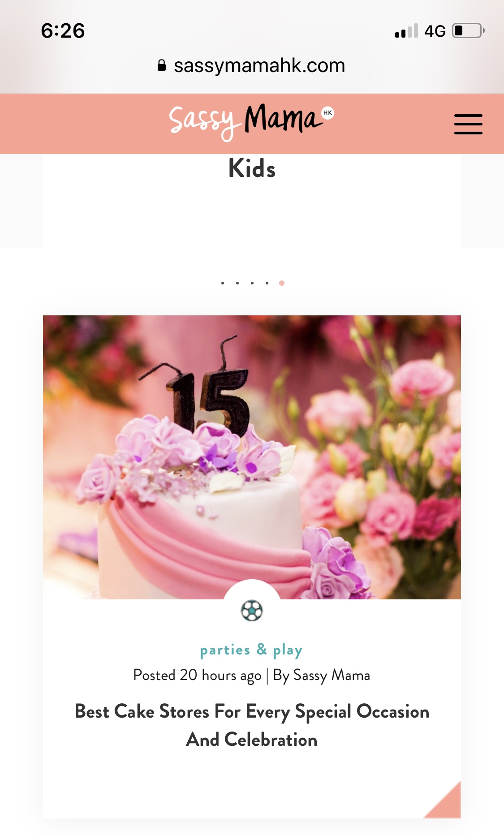The image size is (504, 835).
Task: Open the hamburger navigation menu
Action: [x=468, y=124]
